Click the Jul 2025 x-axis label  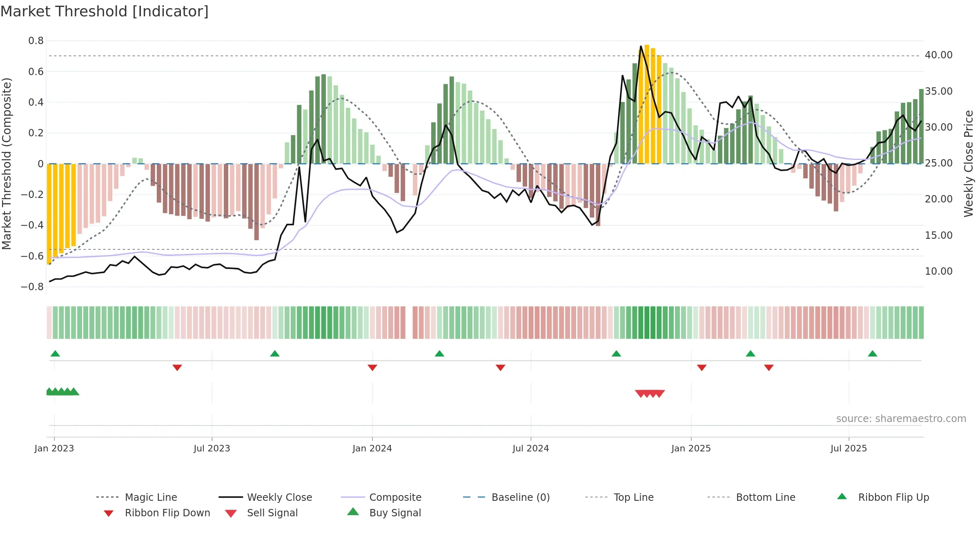(x=849, y=449)
